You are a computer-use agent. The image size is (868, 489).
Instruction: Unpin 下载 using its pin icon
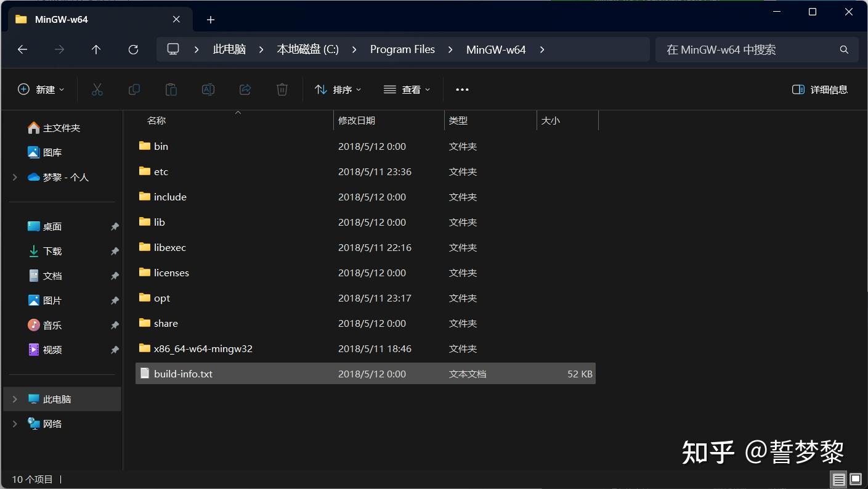115,252
